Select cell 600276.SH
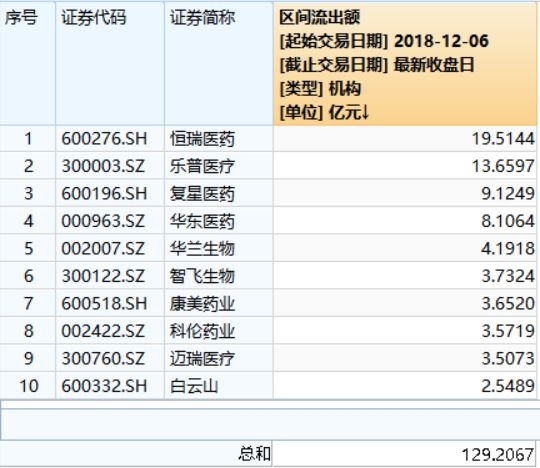540x468 pixels. 104,139
